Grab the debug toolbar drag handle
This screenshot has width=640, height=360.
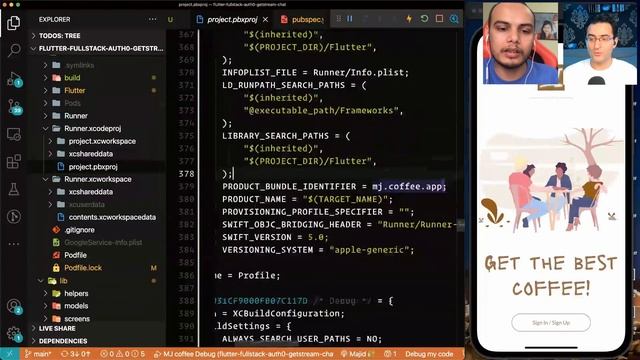coord(338,19)
